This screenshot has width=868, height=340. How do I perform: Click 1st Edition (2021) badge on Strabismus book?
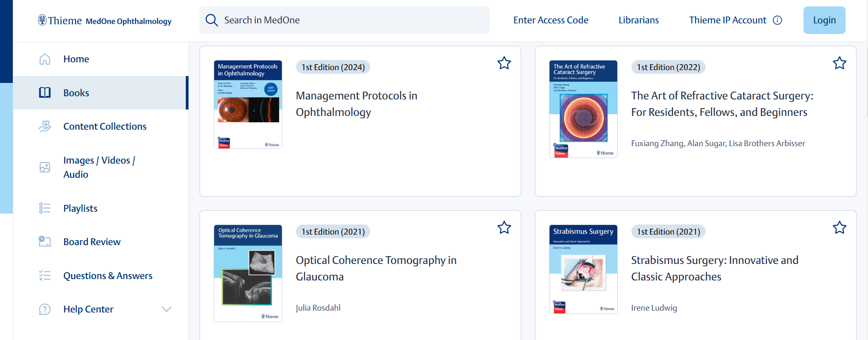pyautogui.click(x=669, y=232)
